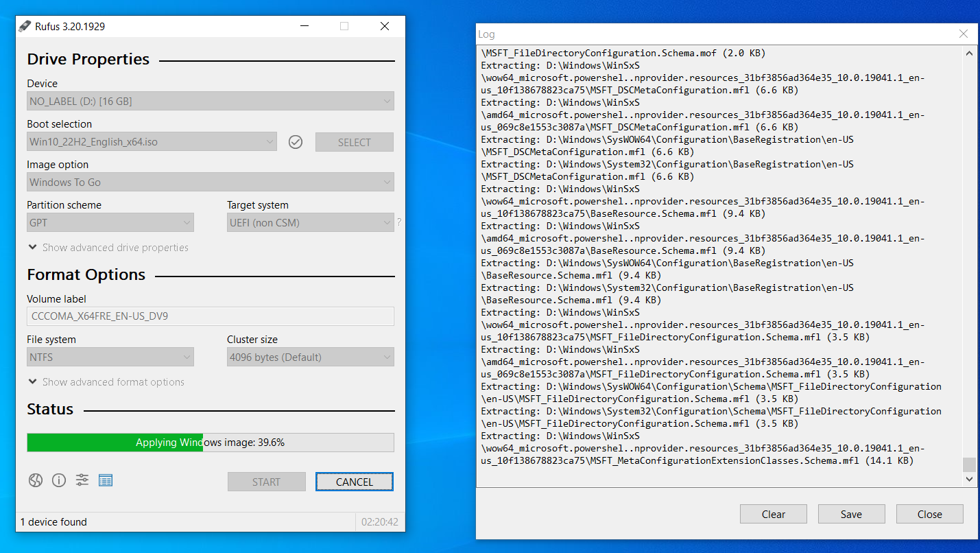Open the Device dropdown
This screenshot has width=980, height=553.
[x=211, y=101]
